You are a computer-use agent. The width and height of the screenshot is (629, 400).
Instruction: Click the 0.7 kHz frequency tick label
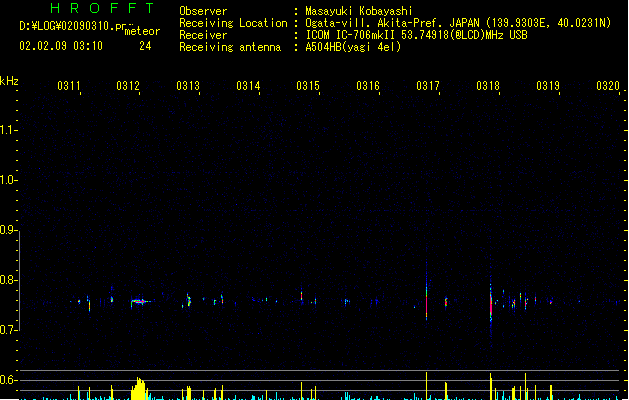click(7, 330)
